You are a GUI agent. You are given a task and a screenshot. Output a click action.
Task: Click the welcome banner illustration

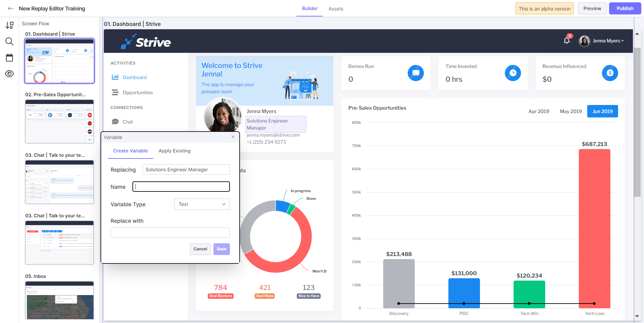300,85
